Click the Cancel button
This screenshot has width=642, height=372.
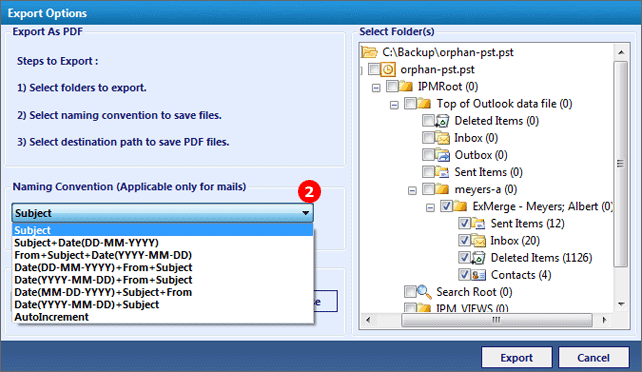pos(593,358)
